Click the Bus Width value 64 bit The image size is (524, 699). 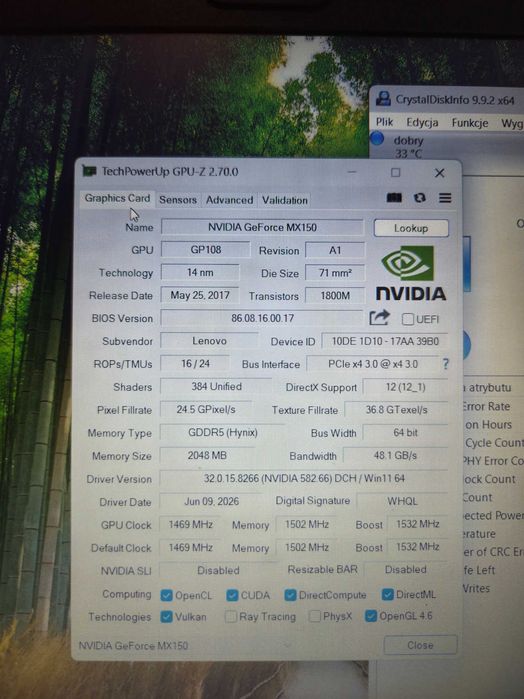tap(405, 432)
